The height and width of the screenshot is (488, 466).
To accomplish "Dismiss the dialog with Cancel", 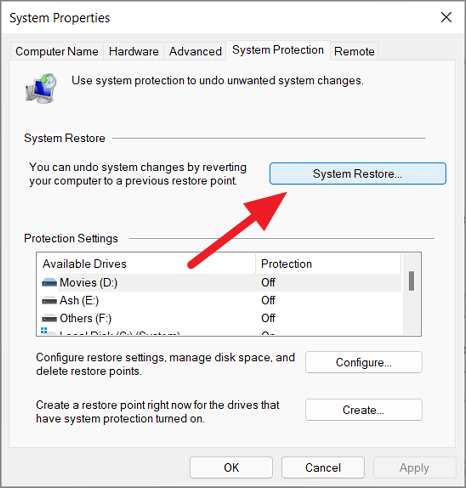I will (323, 468).
